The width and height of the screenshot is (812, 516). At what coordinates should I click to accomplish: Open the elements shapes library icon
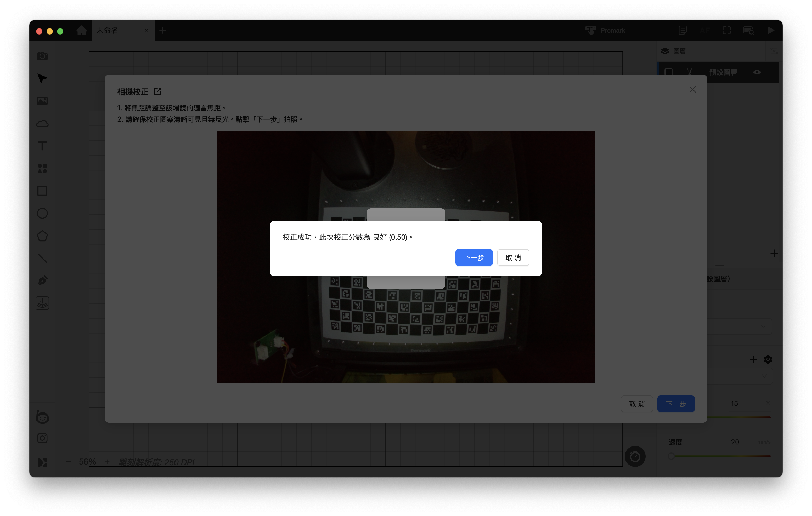(x=42, y=168)
